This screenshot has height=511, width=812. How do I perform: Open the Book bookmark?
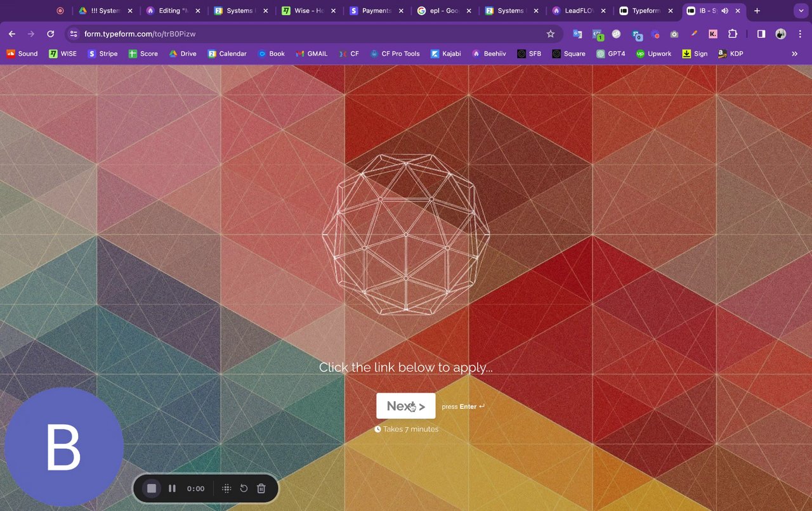click(271, 54)
